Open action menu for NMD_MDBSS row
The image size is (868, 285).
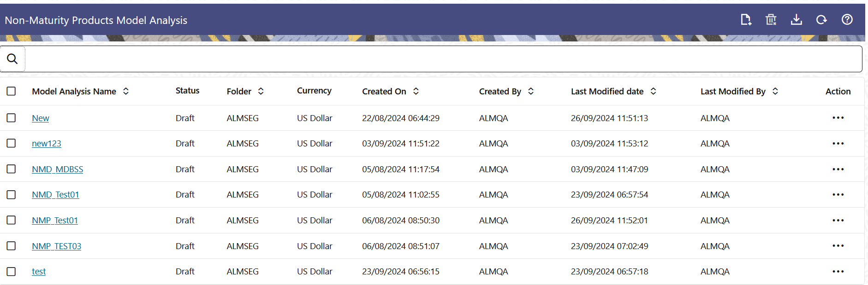[x=838, y=169]
